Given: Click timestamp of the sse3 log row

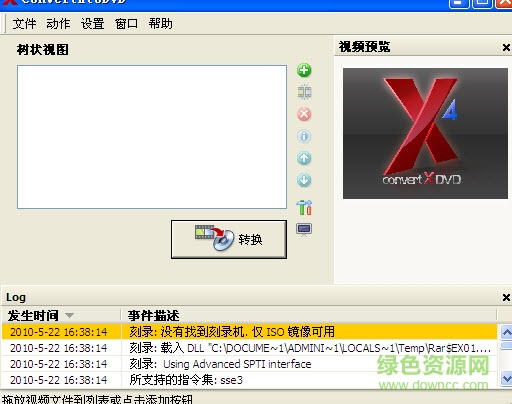Looking at the screenshot, I should 59,380.
